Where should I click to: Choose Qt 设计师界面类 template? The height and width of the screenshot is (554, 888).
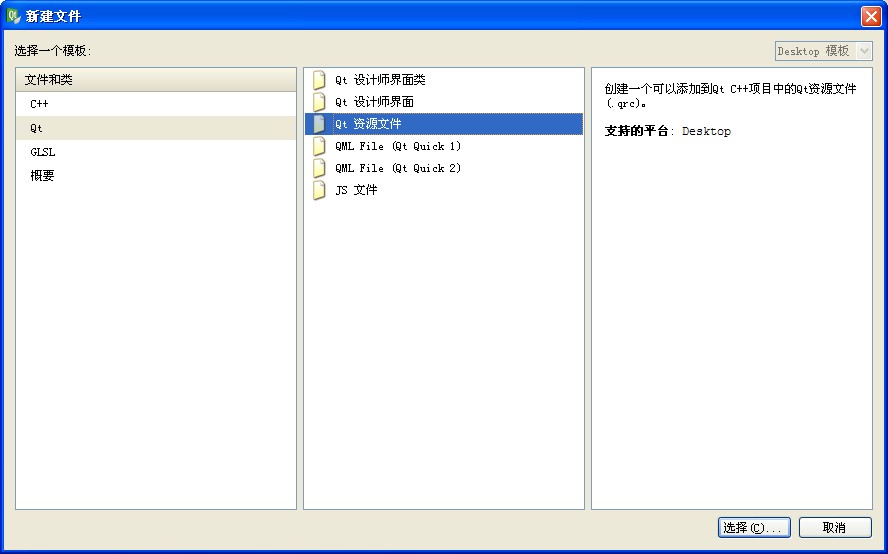(x=444, y=80)
